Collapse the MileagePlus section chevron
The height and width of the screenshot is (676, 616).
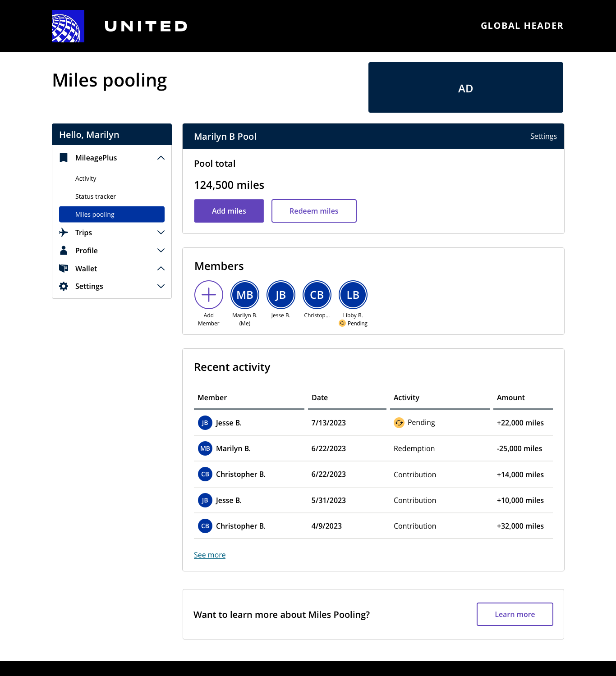pos(161,158)
